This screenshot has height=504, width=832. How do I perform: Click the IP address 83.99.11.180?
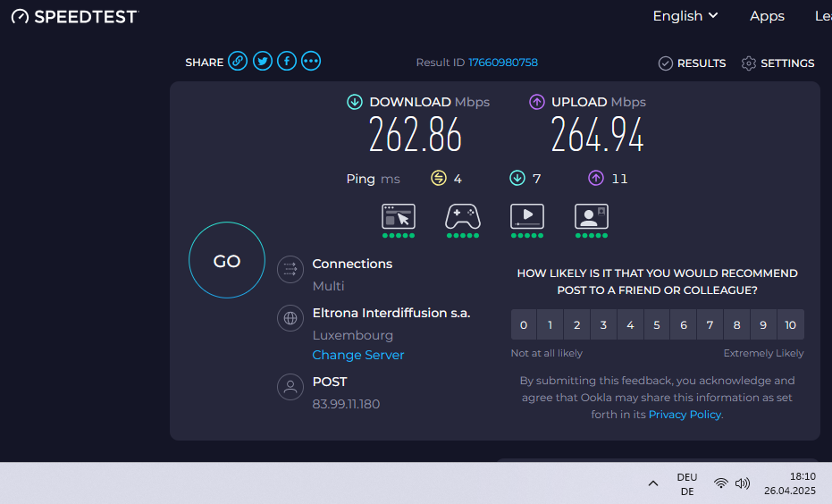click(x=346, y=404)
